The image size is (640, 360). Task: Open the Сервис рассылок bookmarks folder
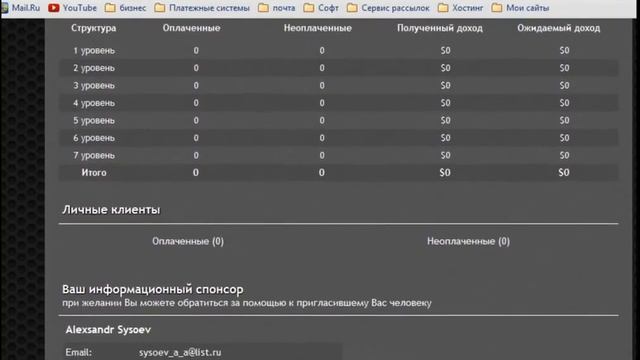pos(388,8)
